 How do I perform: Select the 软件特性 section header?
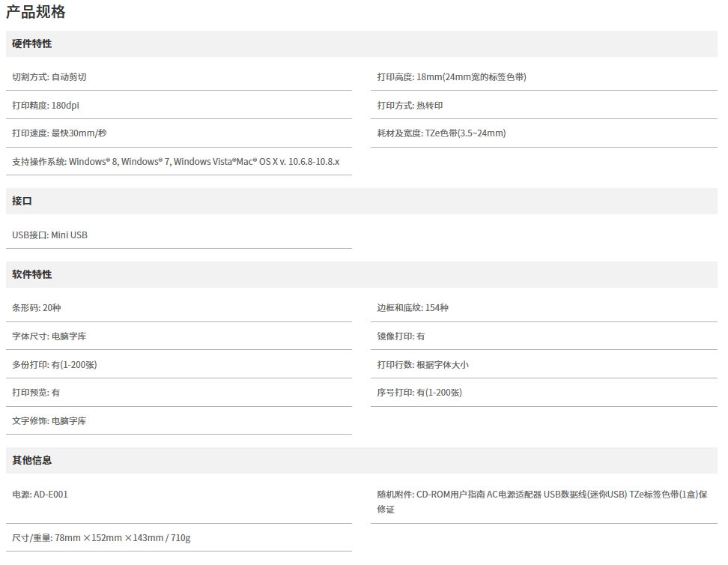(x=32, y=275)
